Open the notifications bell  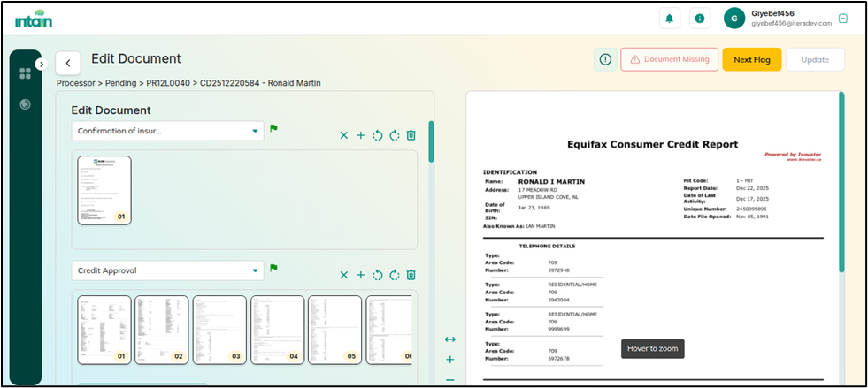pyautogui.click(x=671, y=18)
